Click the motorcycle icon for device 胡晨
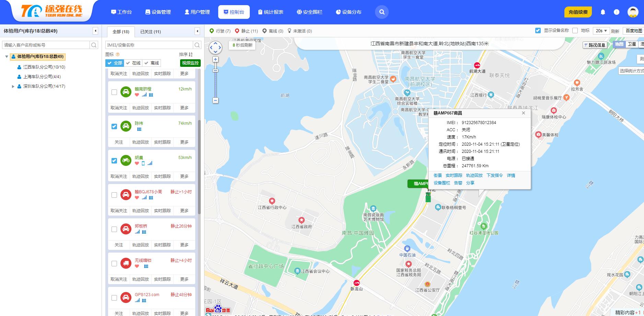Screen dimensions: 644x316 (126, 160)
